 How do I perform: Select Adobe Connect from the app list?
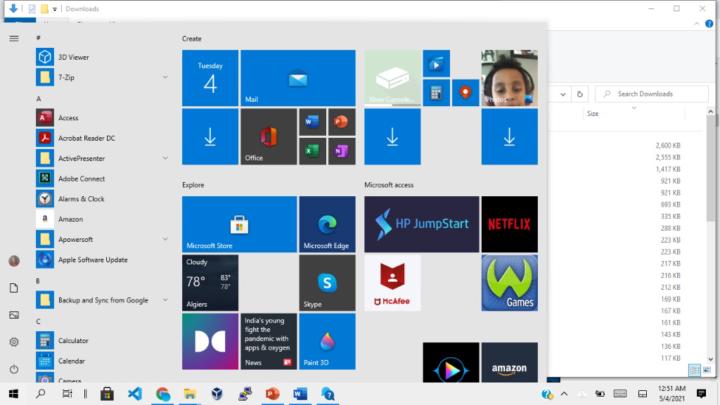[x=81, y=178]
